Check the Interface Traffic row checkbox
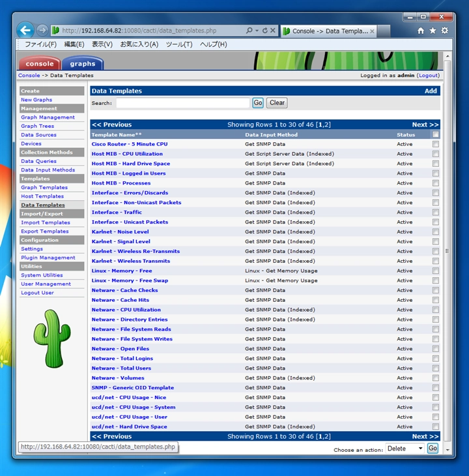The image size is (469, 476). [436, 212]
